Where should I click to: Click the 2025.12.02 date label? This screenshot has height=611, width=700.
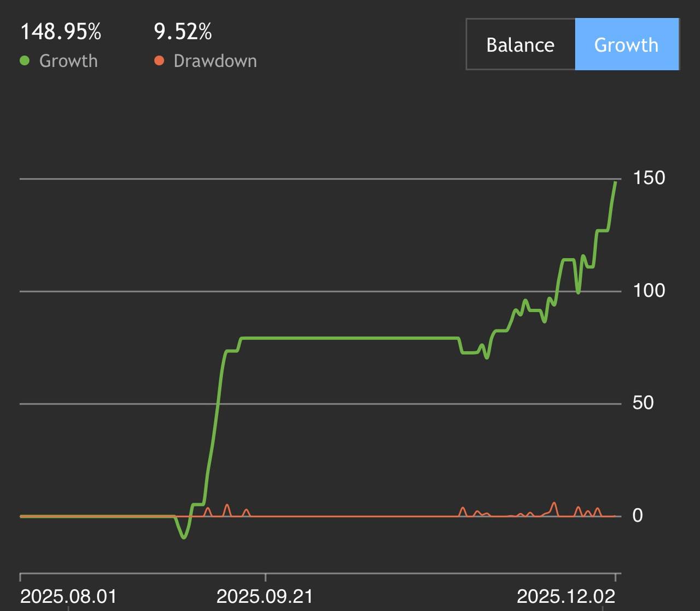pyautogui.click(x=565, y=596)
